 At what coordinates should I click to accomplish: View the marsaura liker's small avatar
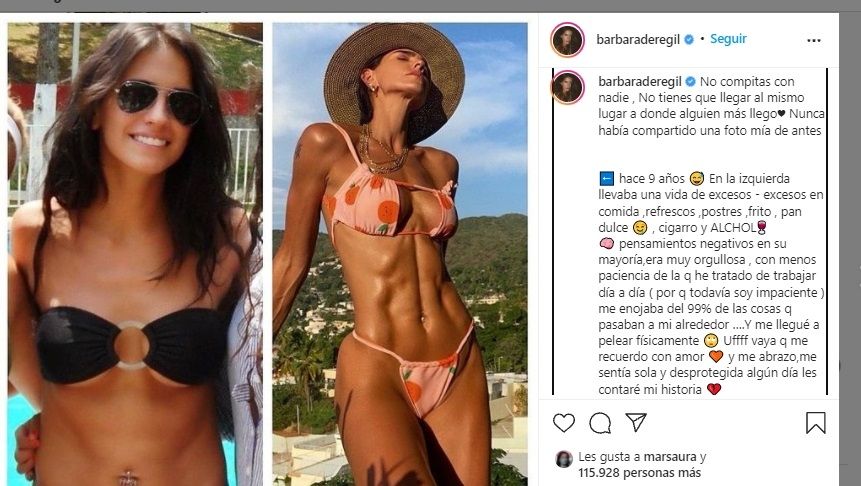click(563, 459)
